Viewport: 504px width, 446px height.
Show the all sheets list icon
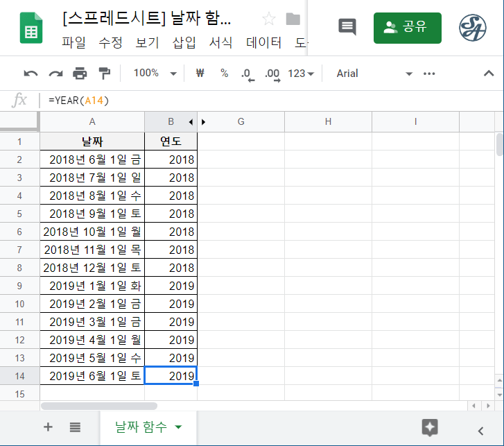tap(76, 427)
